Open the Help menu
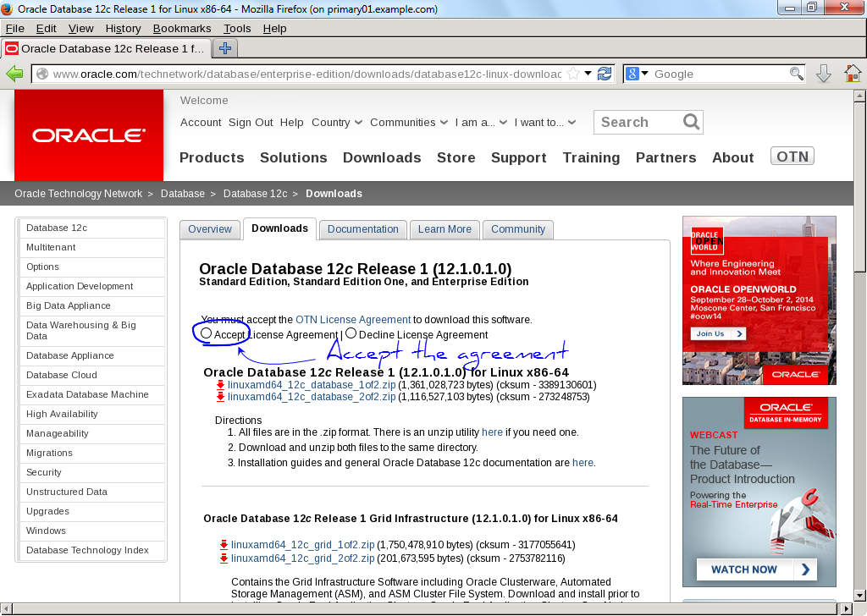The width and height of the screenshot is (867, 616). (x=274, y=28)
